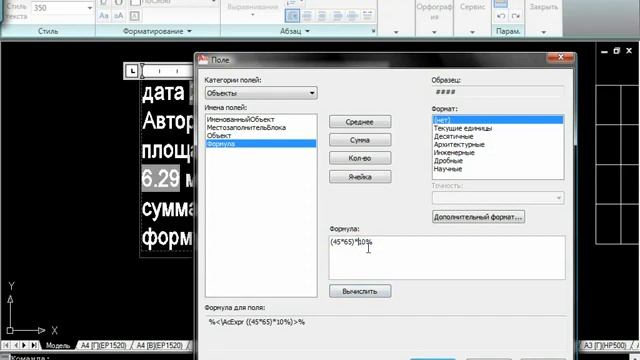Screen dimensions: 640x360
Task: Click the restore icon of drawing window
Action: 616,51
